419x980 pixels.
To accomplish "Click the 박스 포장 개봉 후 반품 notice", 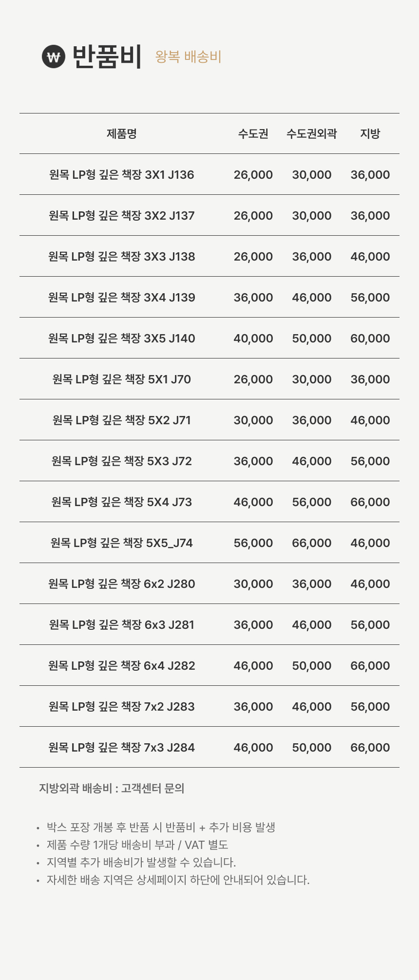I will pos(161,828).
